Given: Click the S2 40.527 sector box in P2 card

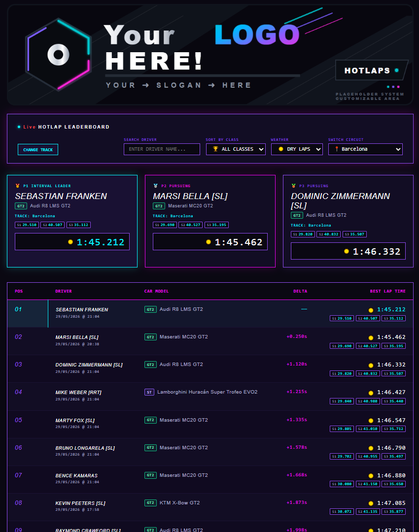Looking at the screenshot, I should [x=190, y=225].
